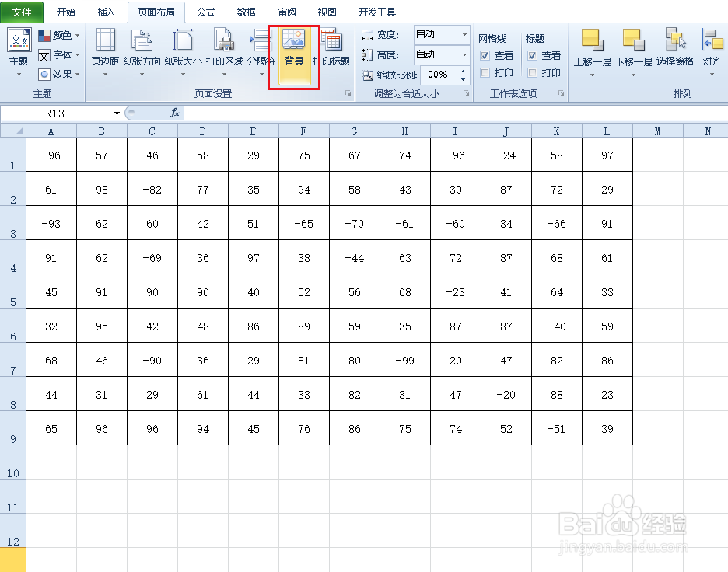Open the 下移一层 dropdown arrow
The height and width of the screenshot is (572, 728).
coord(633,75)
